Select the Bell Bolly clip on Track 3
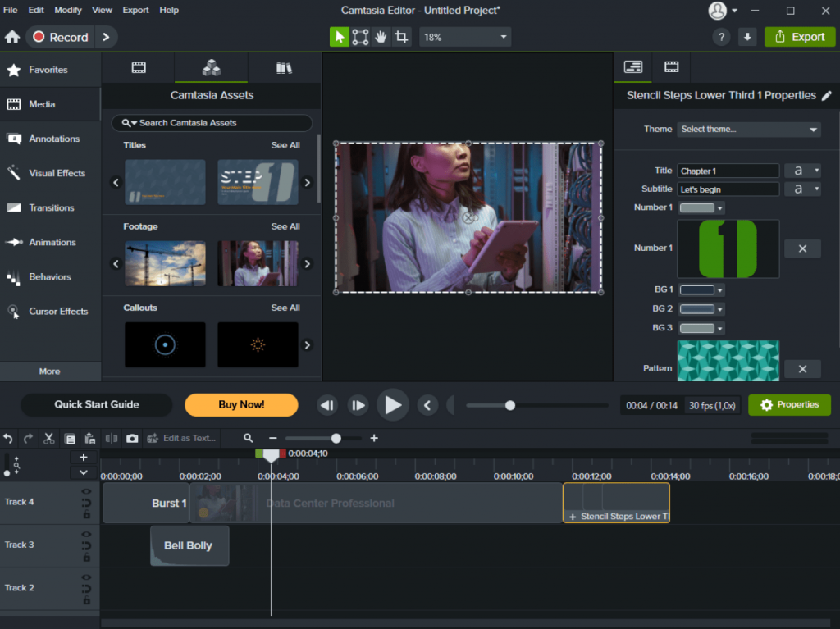This screenshot has height=629, width=840. click(x=189, y=546)
